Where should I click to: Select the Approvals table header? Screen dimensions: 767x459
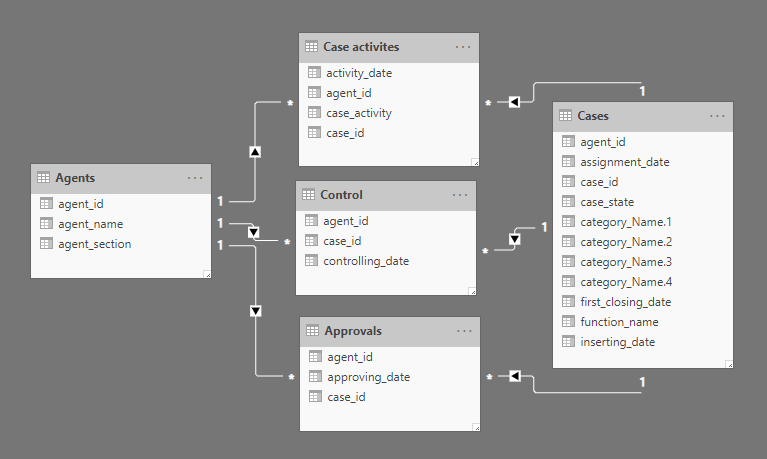click(390, 332)
